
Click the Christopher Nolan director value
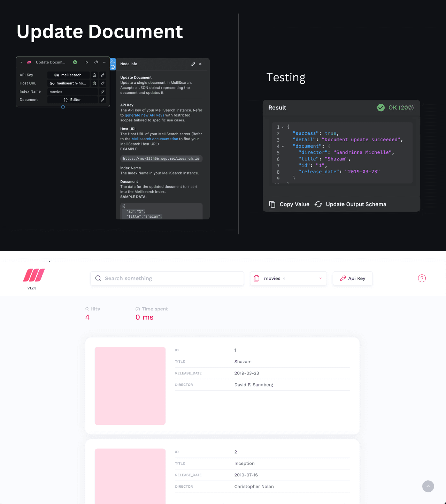coord(254,487)
